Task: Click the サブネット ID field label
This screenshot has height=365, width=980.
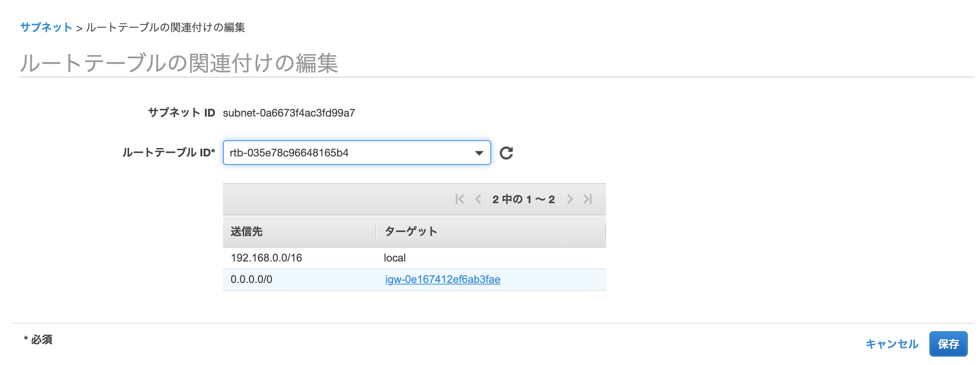Action: pyautogui.click(x=182, y=113)
